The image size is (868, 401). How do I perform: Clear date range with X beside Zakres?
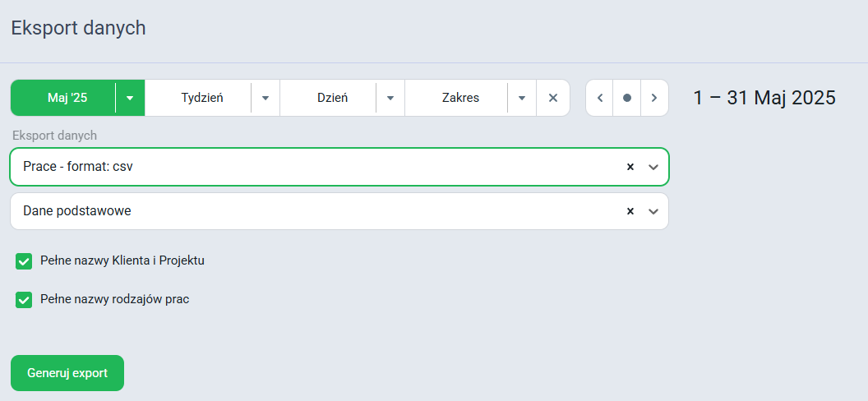(x=552, y=98)
